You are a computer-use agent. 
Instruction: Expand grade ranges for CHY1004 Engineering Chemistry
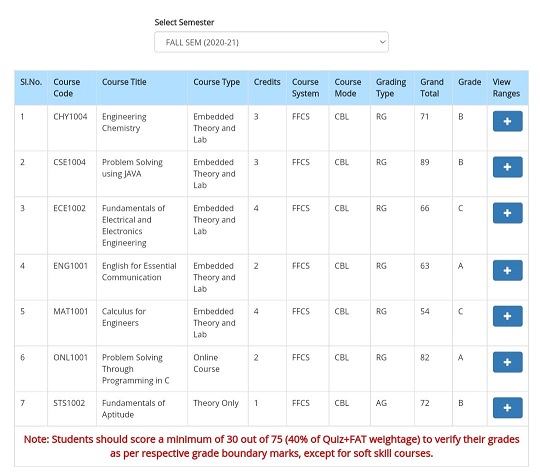coord(507,121)
